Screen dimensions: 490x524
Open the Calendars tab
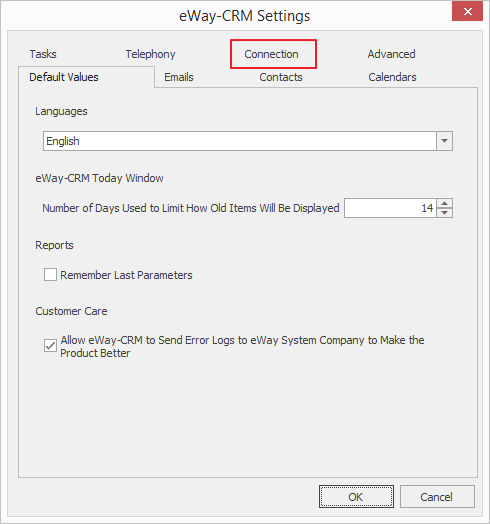coord(392,77)
